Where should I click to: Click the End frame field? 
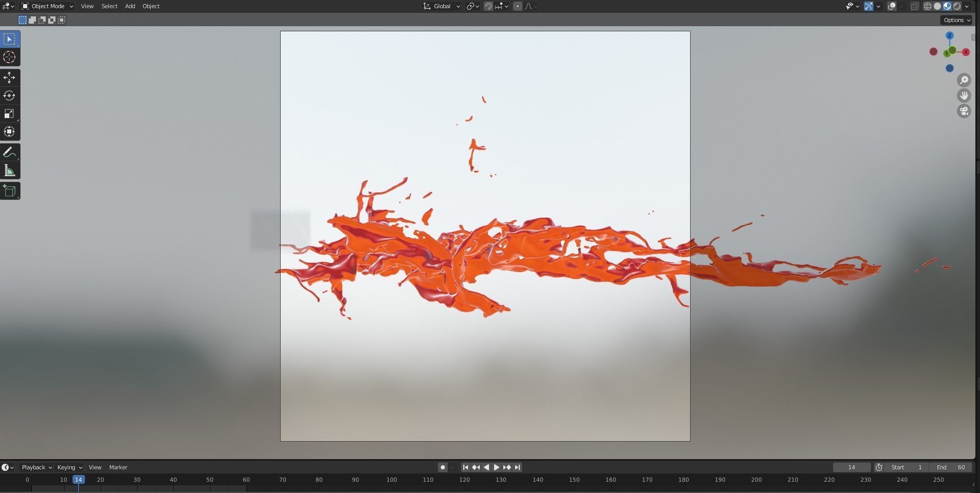click(951, 467)
